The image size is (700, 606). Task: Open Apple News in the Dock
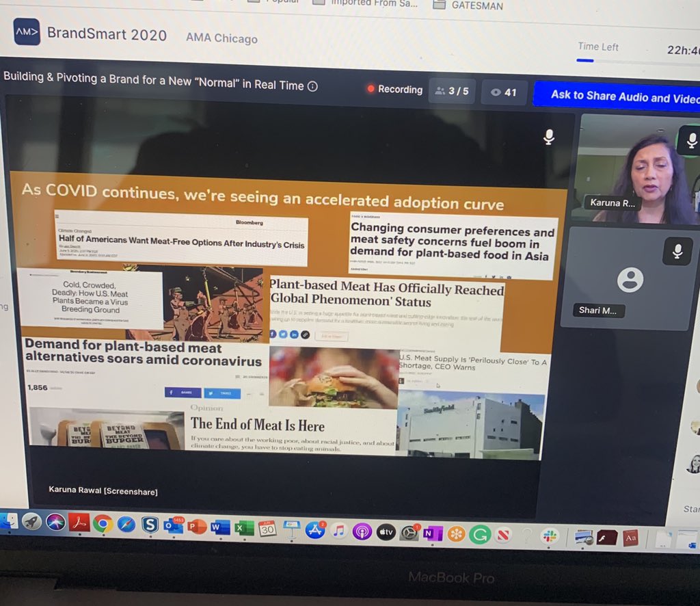504,536
